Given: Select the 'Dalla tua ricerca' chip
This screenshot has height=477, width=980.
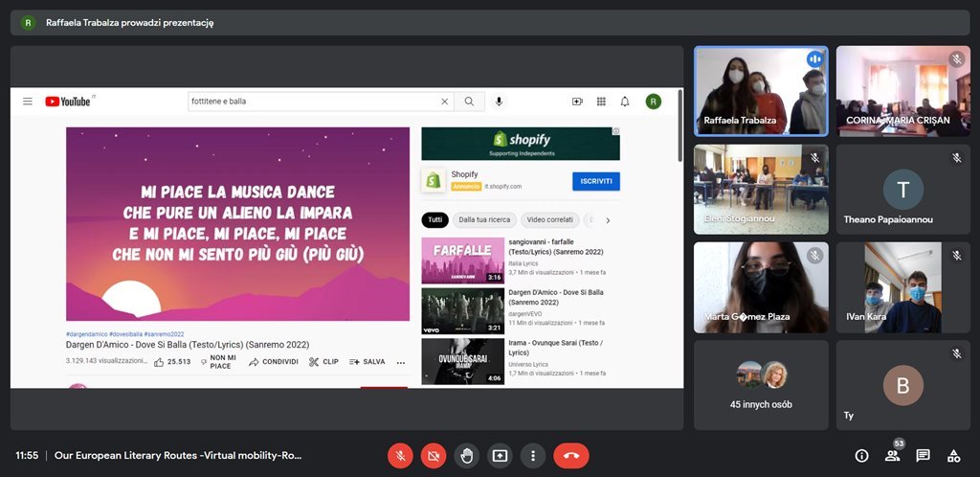Looking at the screenshot, I should pyautogui.click(x=484, y=220).
